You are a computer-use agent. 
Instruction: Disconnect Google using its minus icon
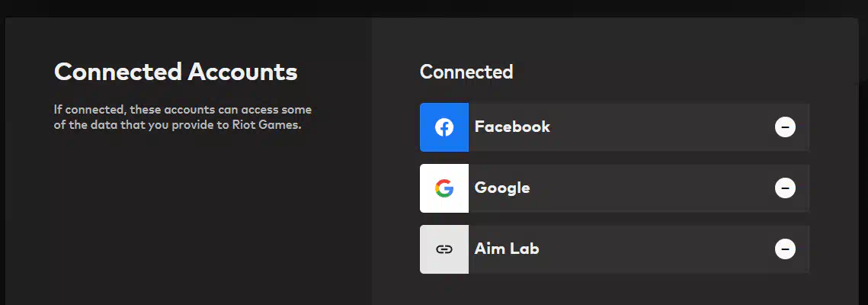pyautogui.click(x=785, y=188)
